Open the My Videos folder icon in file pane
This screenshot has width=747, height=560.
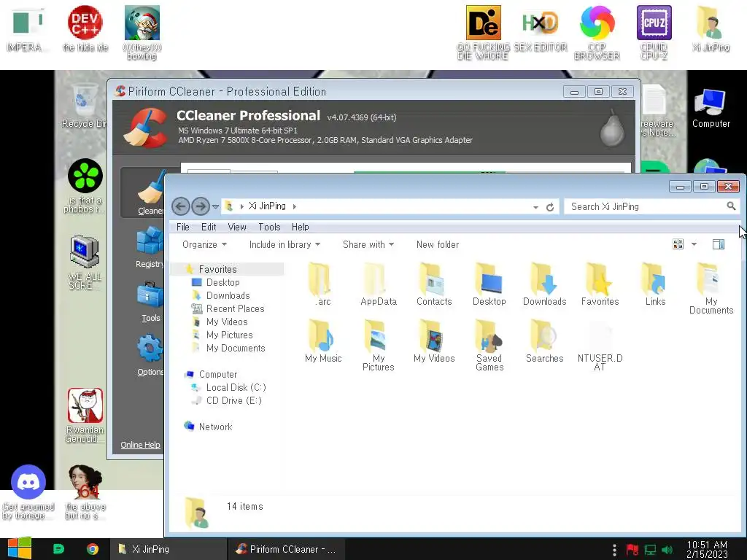(x=433, y=341)
